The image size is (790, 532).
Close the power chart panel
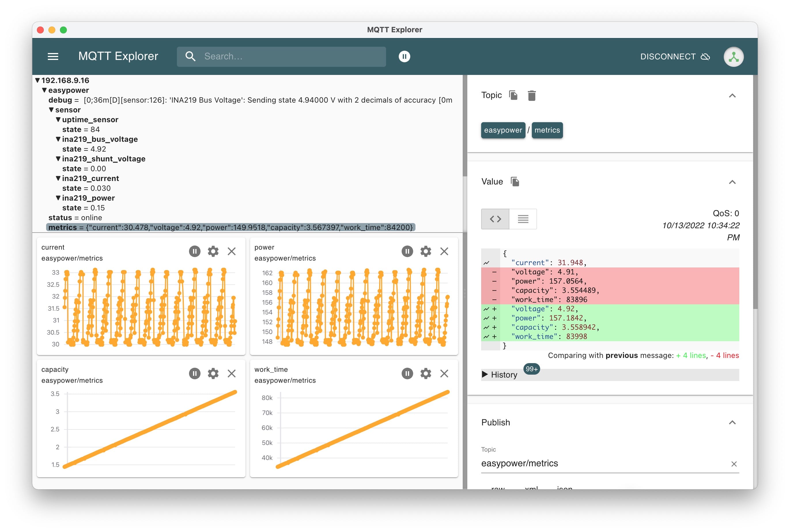(444, 251)
